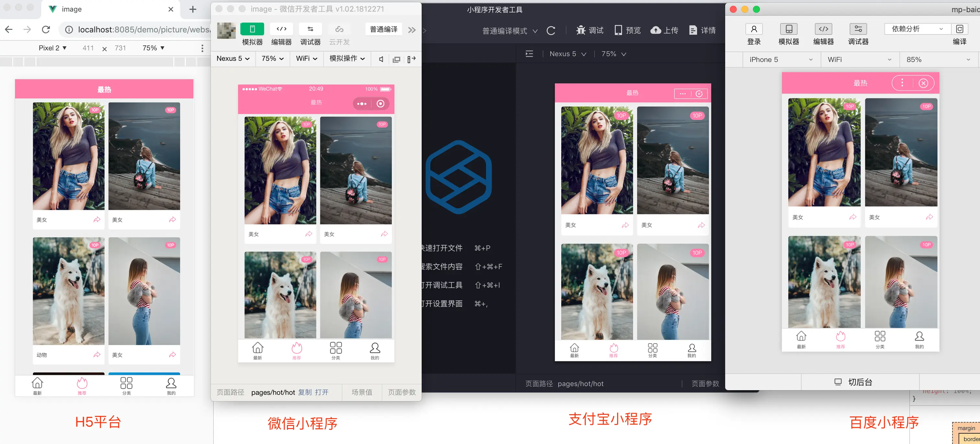Open Nexus 5 device dropdown in Alipay devtools
This screenshot has height=444, width=980.
click(x=567, y=54)
